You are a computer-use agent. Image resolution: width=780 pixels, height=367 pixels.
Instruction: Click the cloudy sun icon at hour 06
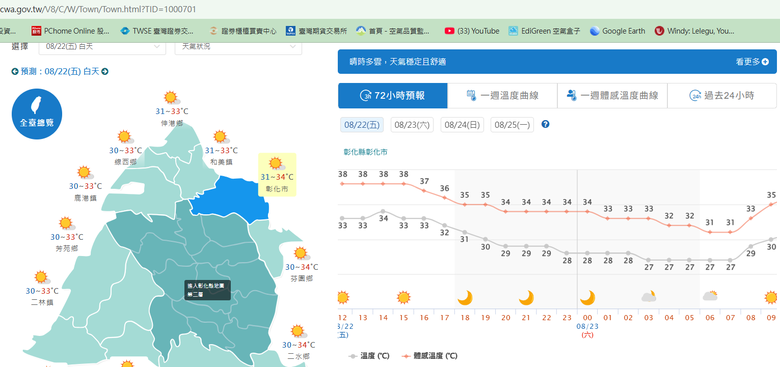click(710, 296)
